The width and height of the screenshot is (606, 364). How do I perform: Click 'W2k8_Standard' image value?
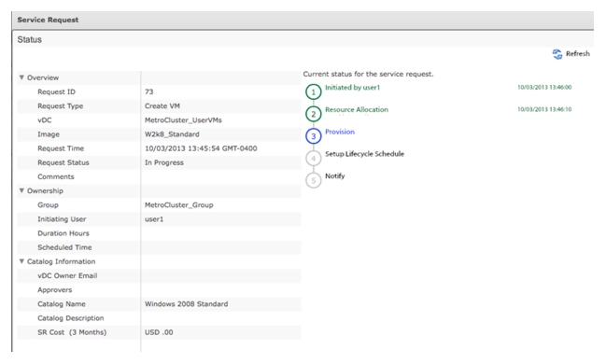click(172, 134)
